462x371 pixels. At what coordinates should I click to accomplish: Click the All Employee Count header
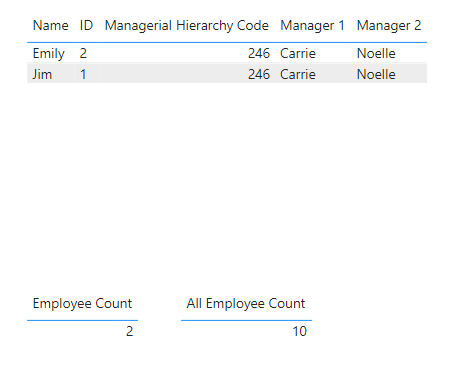pos(246,304)
